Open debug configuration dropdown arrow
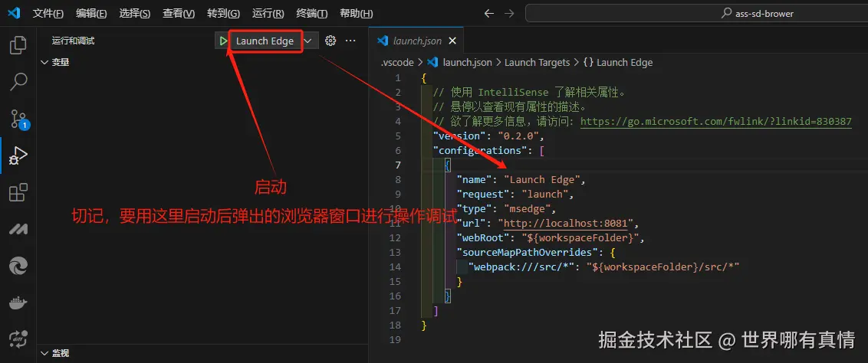868x363 pixels. pyautogui.click(x=309, y=41)
